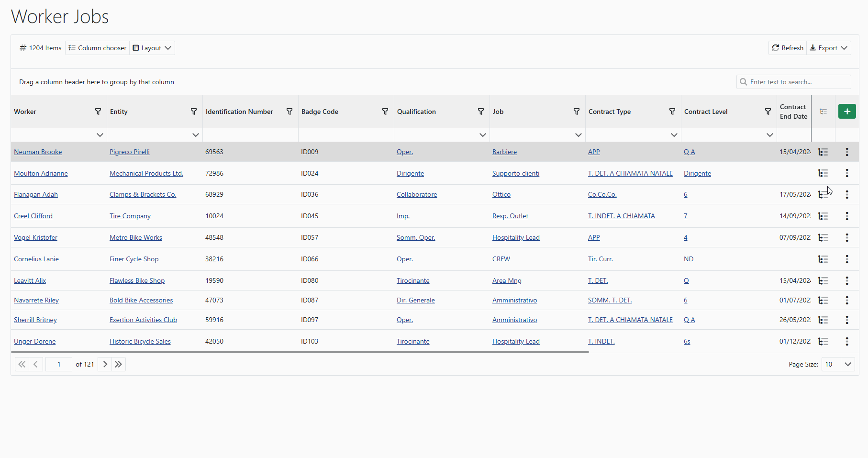Open three-dot menu for Neuman Brooke row
The image size is (868, 458).
[x=846, y=152]
